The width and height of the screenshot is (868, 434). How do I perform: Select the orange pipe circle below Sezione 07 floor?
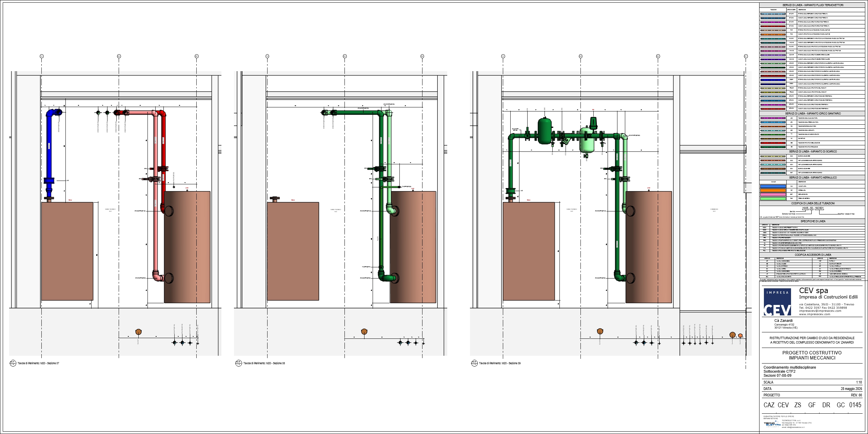coord(138,332)
